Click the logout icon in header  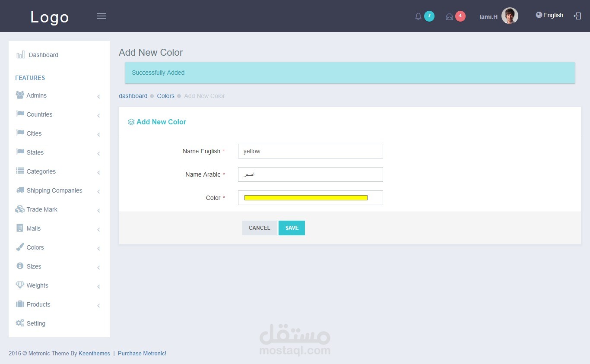577,16
